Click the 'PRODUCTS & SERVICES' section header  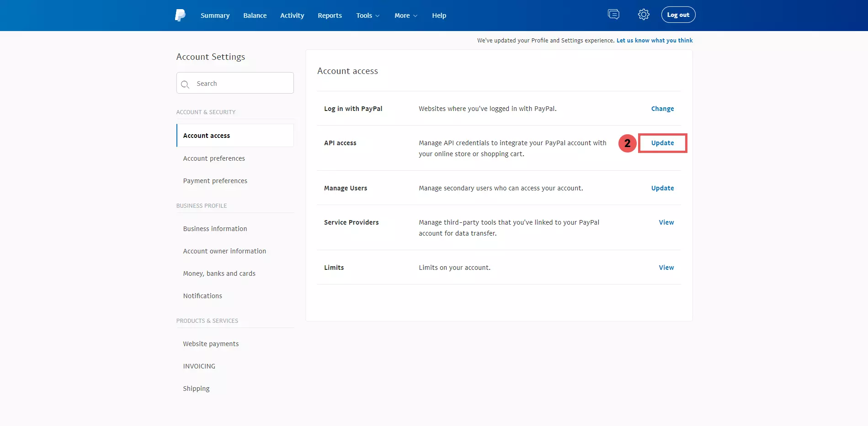pos(207,321)
